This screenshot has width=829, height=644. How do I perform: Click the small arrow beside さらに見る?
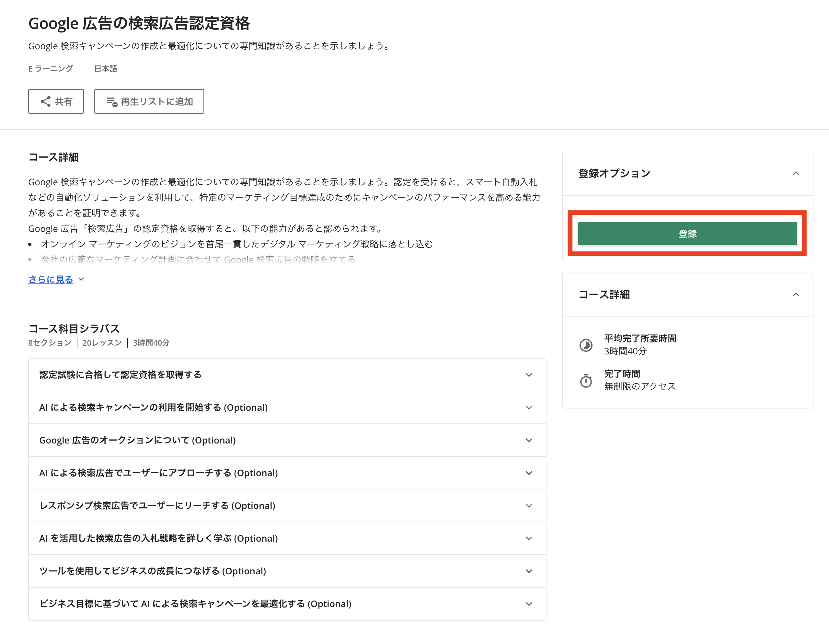(x=81, y=279)
